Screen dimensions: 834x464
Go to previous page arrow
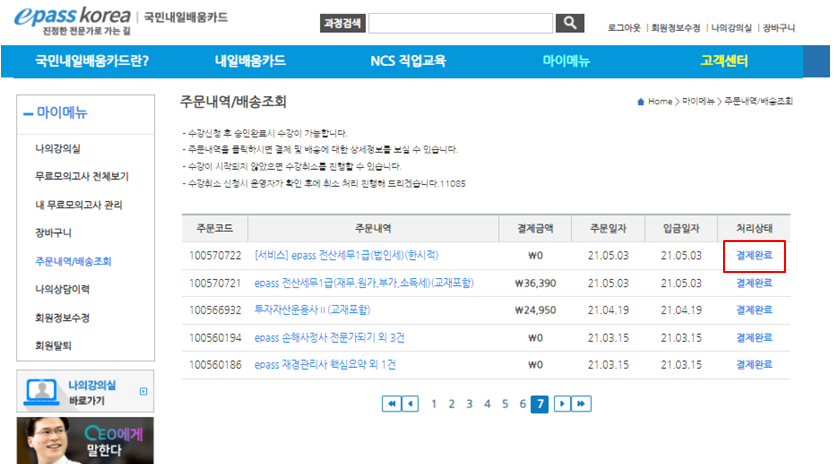pos(410,404)
